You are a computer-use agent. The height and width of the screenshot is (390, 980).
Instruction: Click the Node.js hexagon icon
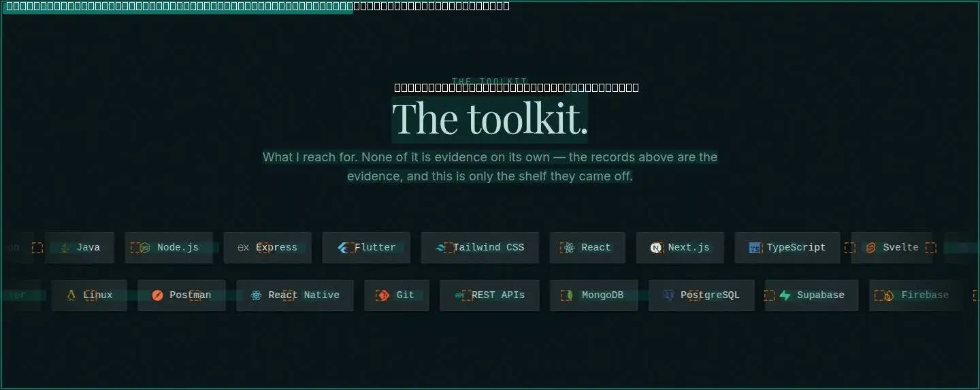point(144,248)
